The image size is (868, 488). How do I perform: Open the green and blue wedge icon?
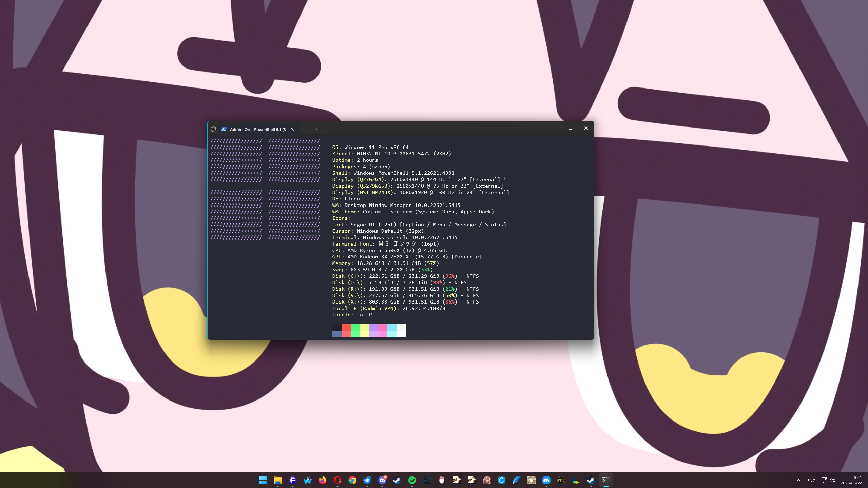tap(576, 480)
